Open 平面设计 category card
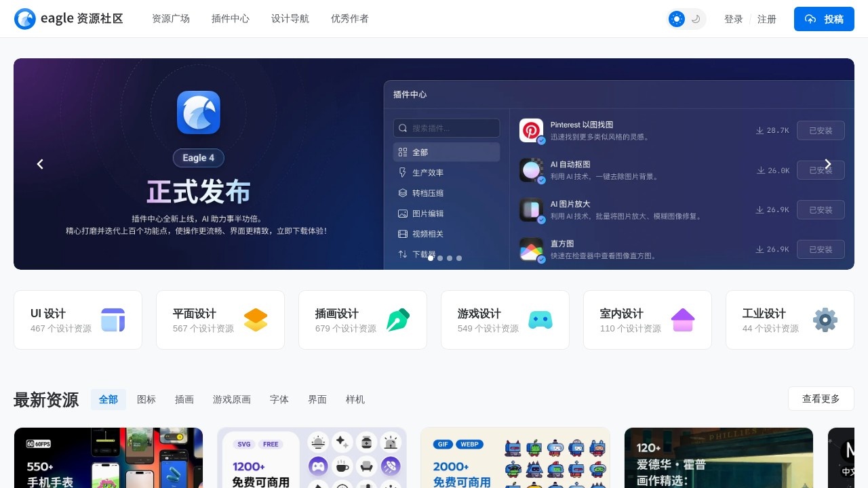This screenshot has height=488, width=868. (x=220, y=320)
